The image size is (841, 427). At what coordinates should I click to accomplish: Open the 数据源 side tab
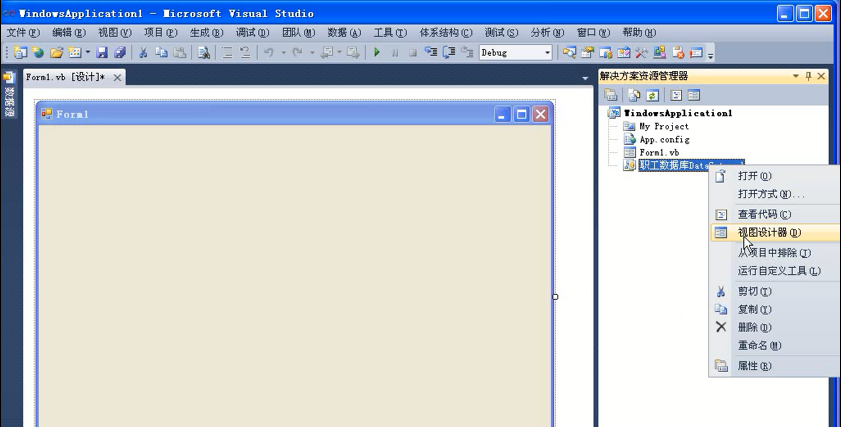tap(9, 94)
